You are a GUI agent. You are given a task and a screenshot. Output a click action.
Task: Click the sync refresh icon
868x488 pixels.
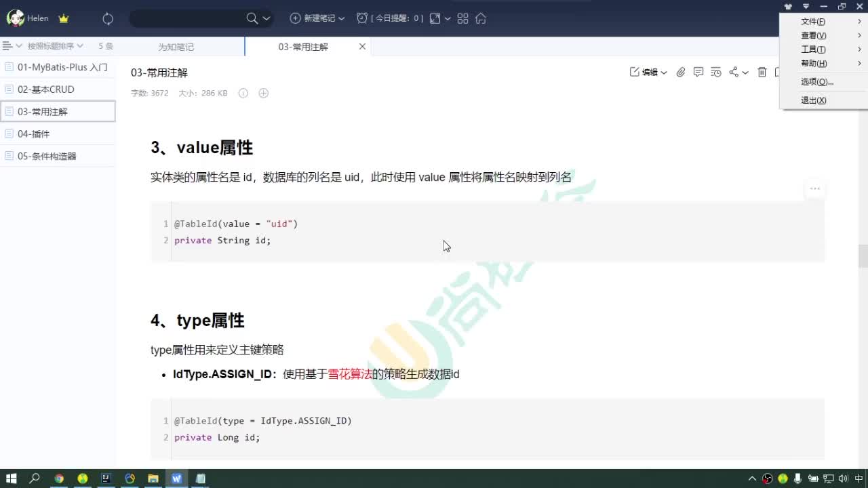[108, 19]
